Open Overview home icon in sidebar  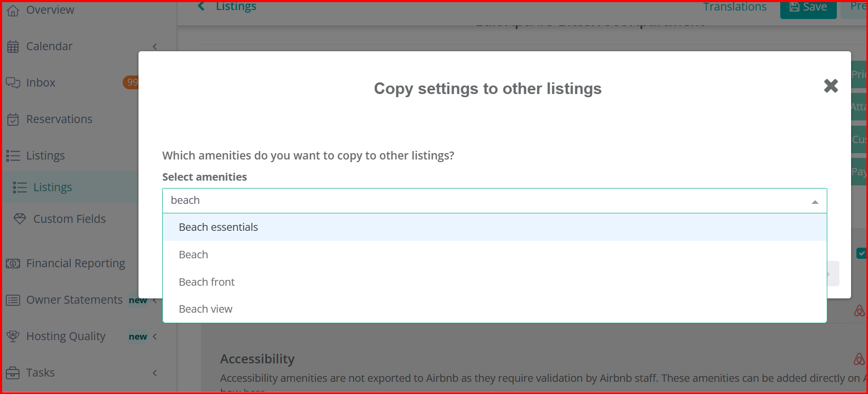tap(13, 10)
